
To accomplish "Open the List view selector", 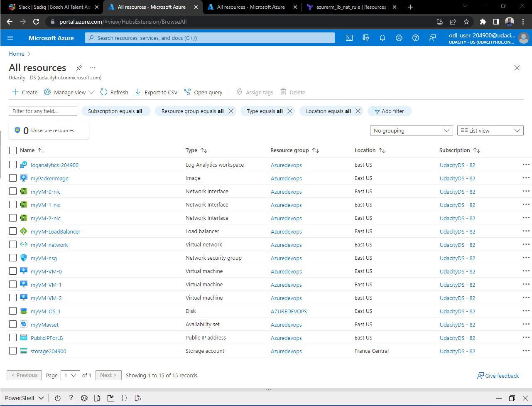I will [490, 130].
